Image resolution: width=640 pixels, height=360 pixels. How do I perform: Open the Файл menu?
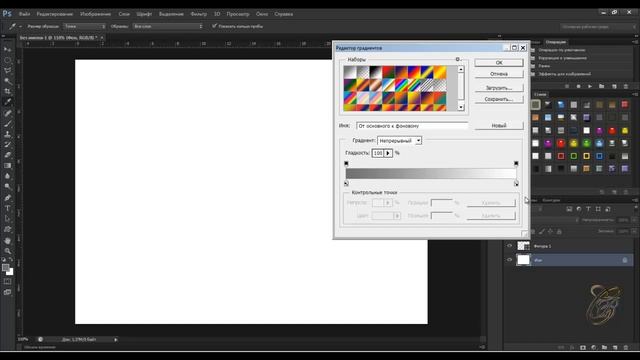24,14
